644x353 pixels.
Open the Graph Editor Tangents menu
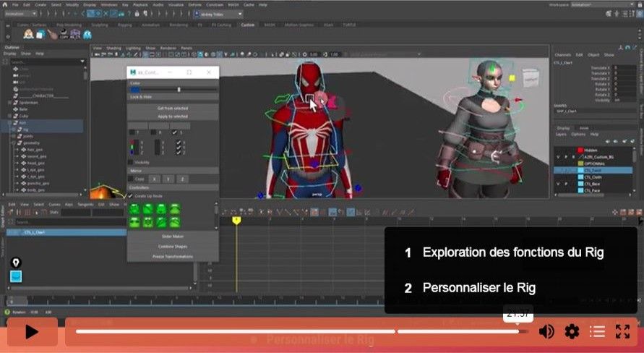pos(85,204)
